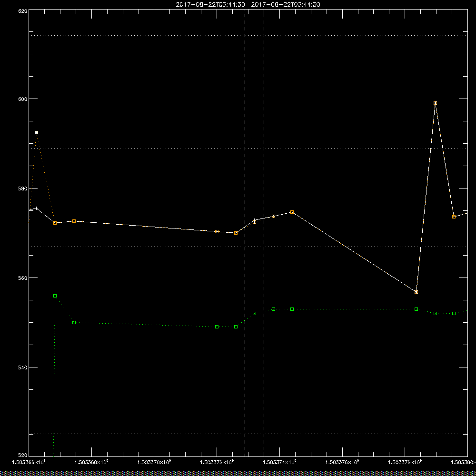Click the 1.503376×10⁹ x-axis label
Screen dimensions: 476x476
[x=342, y=462]
